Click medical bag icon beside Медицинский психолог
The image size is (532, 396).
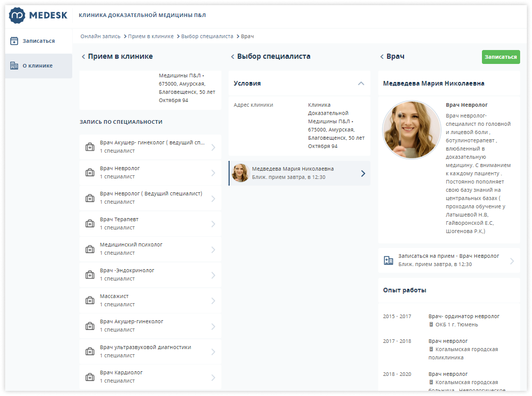(x=90, y=249)
